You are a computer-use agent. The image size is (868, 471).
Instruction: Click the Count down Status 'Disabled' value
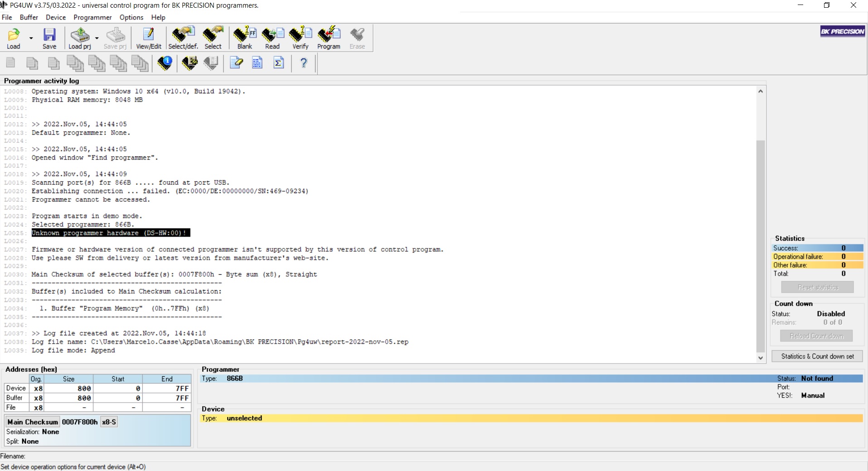(831, 314)
